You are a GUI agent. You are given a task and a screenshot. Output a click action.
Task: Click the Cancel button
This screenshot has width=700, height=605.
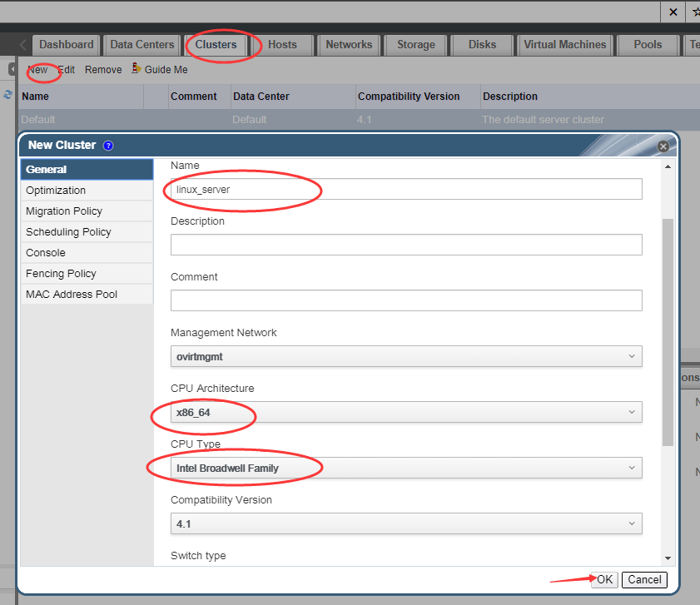click(644, 579)
